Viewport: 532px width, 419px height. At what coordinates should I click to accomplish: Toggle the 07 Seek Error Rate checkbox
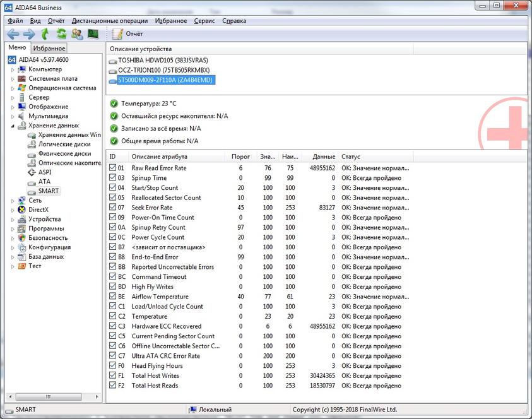(x=112, y=207)
